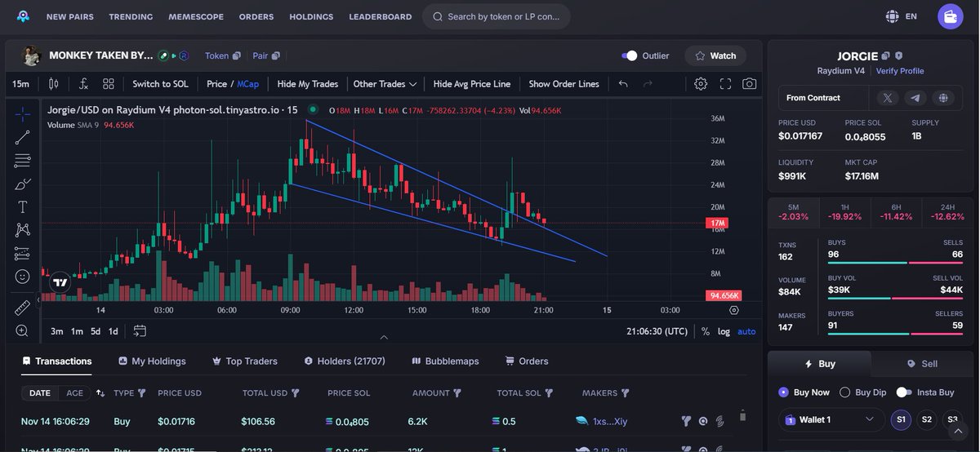
Task: Toggle the Outlier switch
Action: pos(629,55)
